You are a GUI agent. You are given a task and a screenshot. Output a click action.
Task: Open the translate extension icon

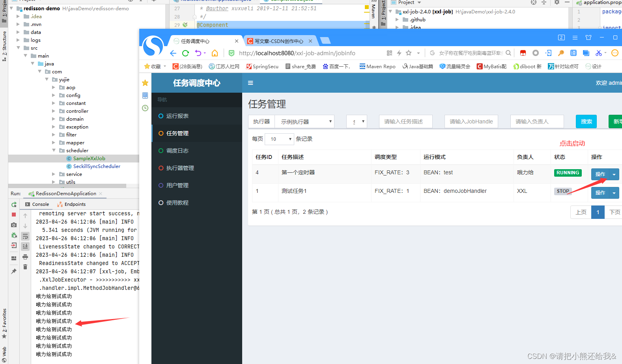[x=573, y=53]
